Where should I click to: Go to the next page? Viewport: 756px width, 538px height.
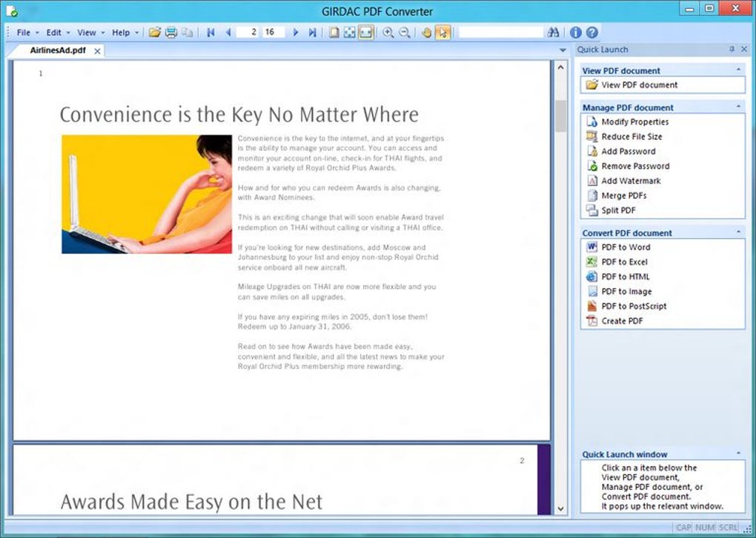(x=296, y=33)
